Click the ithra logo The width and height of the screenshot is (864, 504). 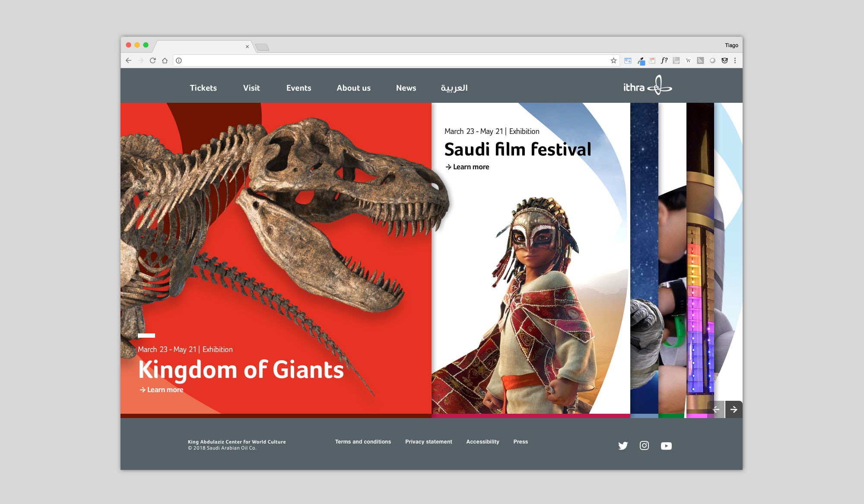(647, 86)
